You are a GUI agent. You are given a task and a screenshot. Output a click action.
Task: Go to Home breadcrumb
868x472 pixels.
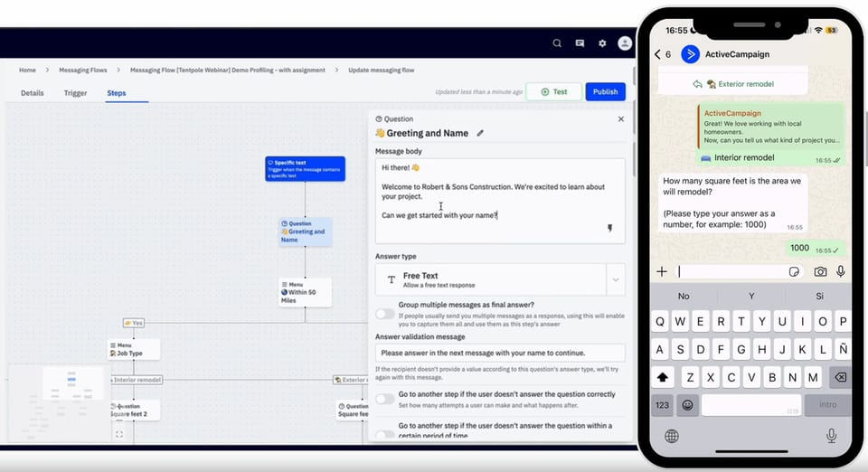[x=27, y=71]
